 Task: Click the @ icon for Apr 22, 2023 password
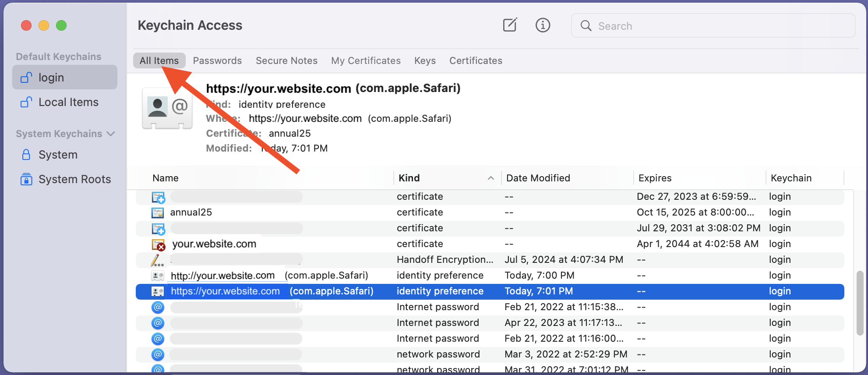[x=158, y=323]
